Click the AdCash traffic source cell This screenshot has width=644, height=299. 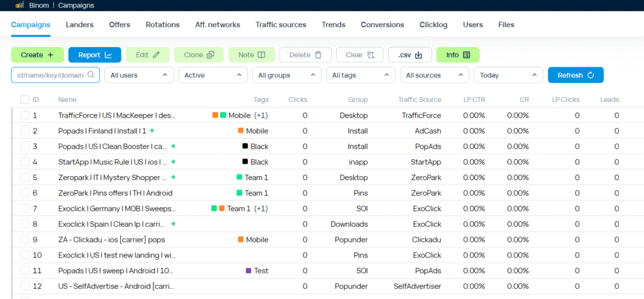coord(428,131)
